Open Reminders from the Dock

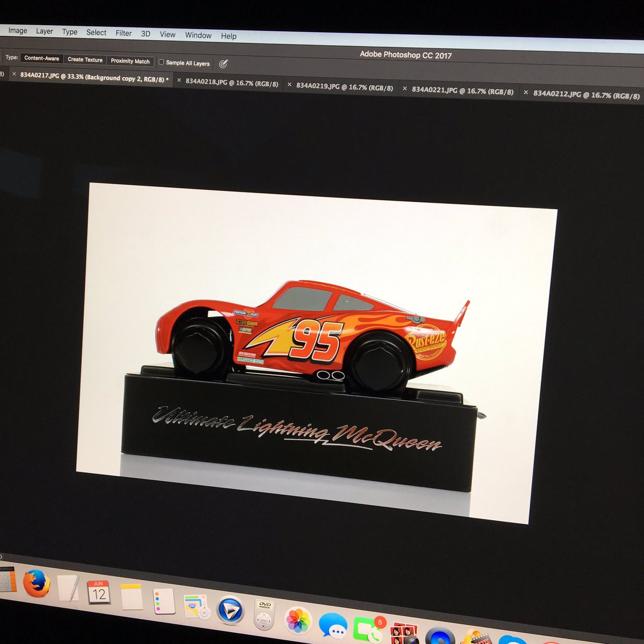(x=164, y=601)
